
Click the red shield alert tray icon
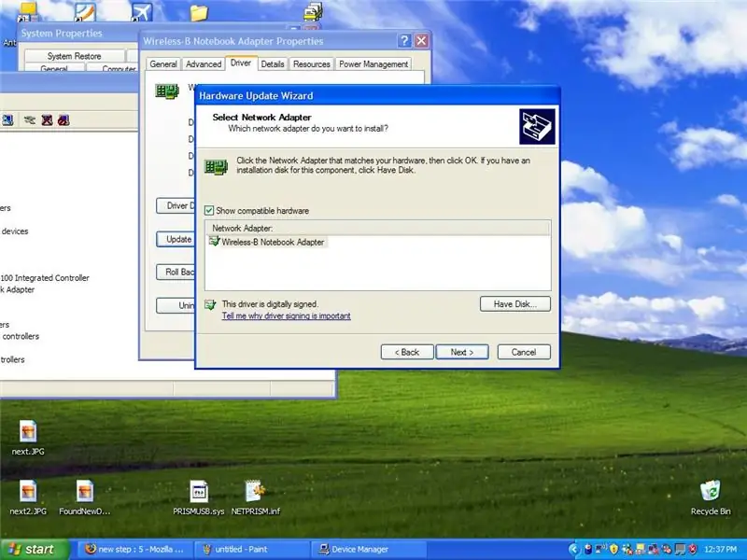693,549
